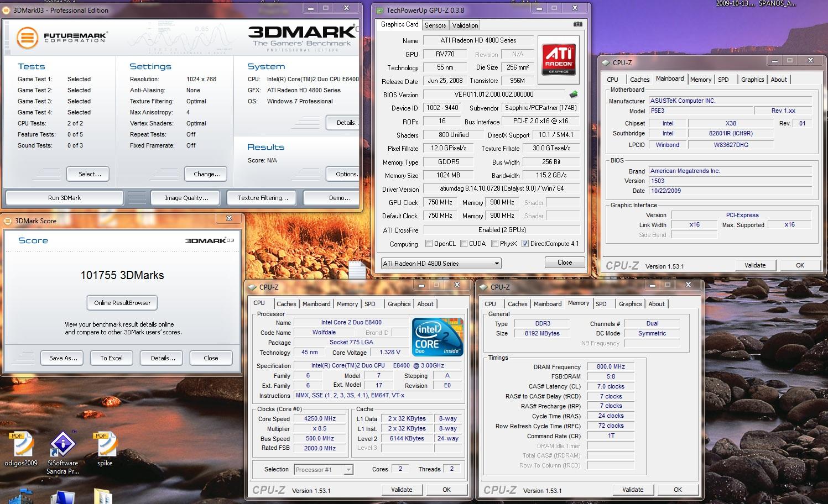Click Save As... in the Score window
The height and width of the screenshot is (504, 828).
tap(63, 358)
